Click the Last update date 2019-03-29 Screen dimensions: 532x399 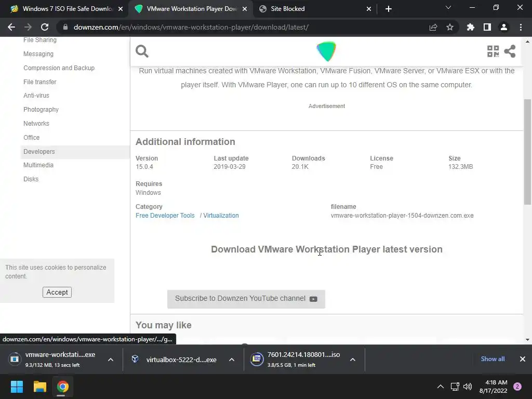229,167
